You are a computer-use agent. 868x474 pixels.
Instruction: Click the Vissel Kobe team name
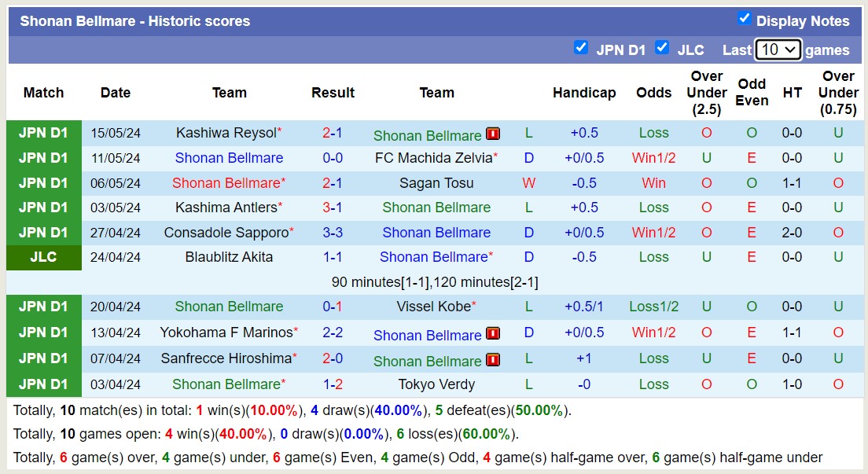pyautogui.click(x=433, y=307)
